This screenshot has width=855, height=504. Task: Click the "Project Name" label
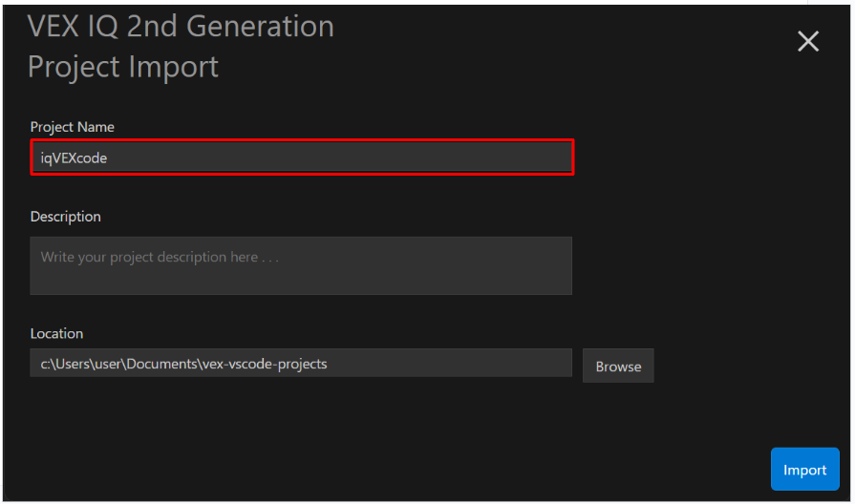72,127
